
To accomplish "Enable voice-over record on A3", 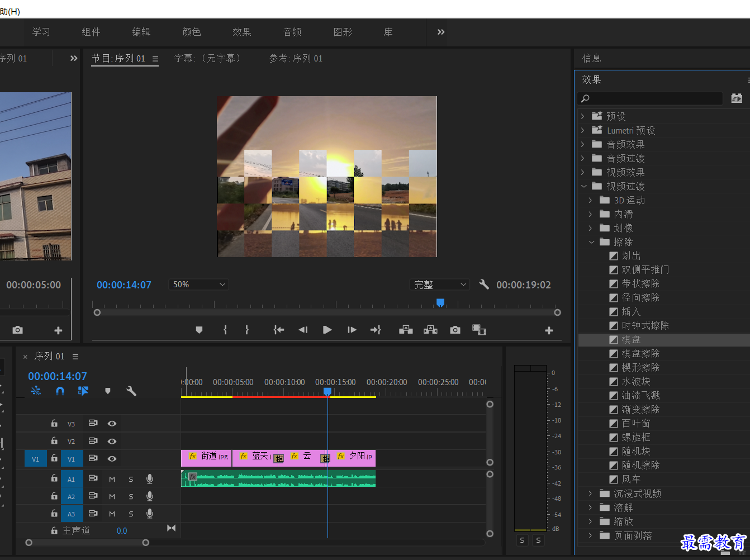I will [150, 513].
